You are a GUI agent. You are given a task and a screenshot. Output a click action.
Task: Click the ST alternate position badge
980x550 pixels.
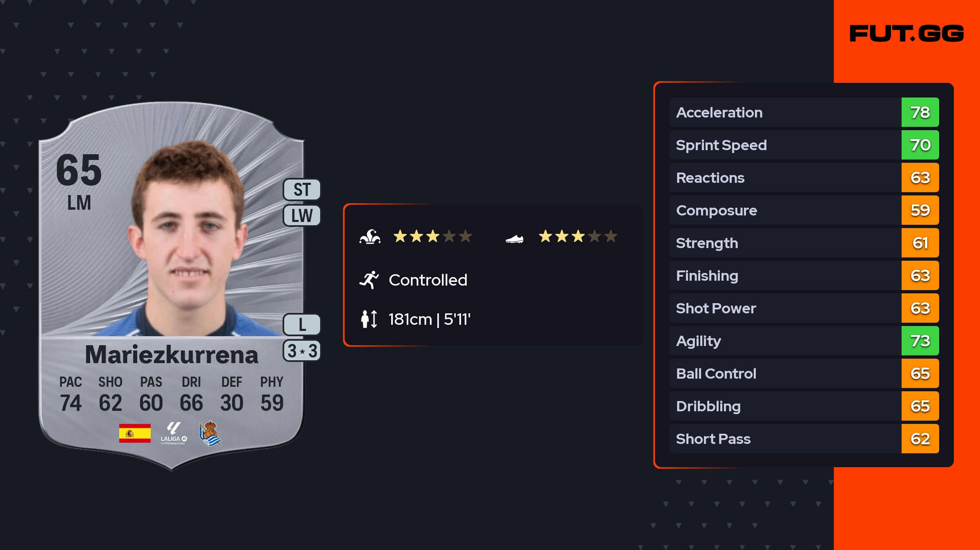point(302,190)
